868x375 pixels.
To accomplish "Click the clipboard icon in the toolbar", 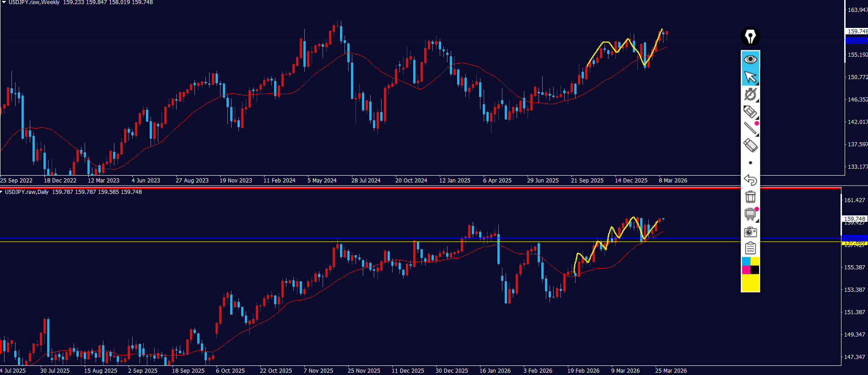I will (x=750, y=248).
